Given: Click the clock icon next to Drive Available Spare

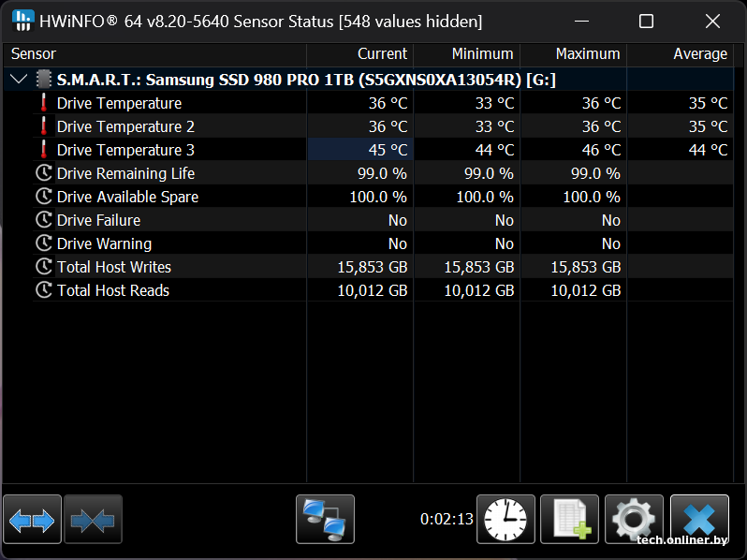Looking at the screenshot, I should point(44,197).
